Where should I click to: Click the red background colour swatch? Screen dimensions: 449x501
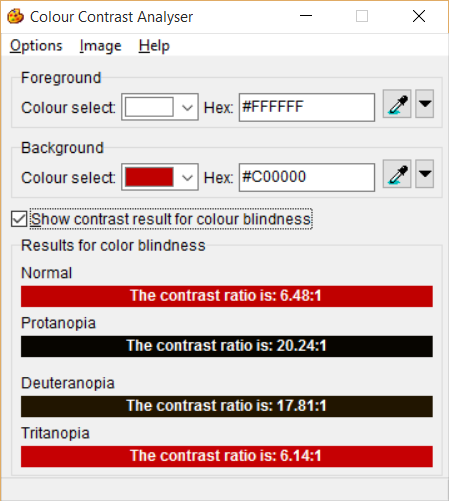149,177
